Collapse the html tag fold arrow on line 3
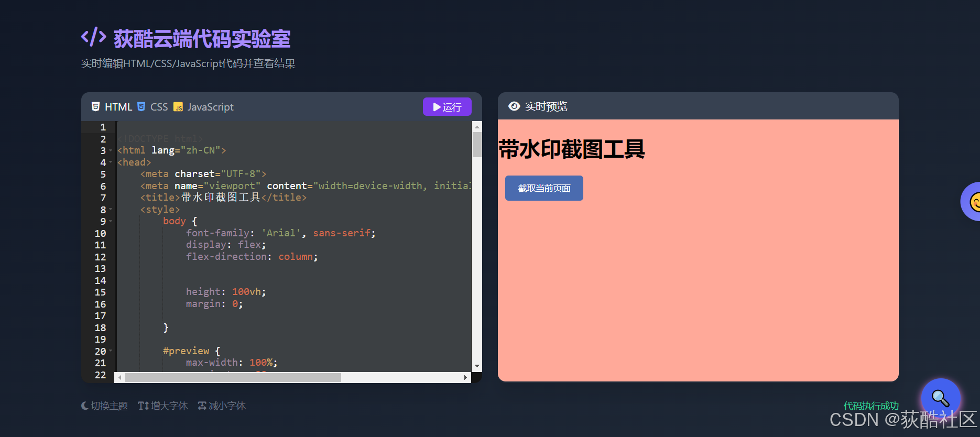 click(111, 151)
